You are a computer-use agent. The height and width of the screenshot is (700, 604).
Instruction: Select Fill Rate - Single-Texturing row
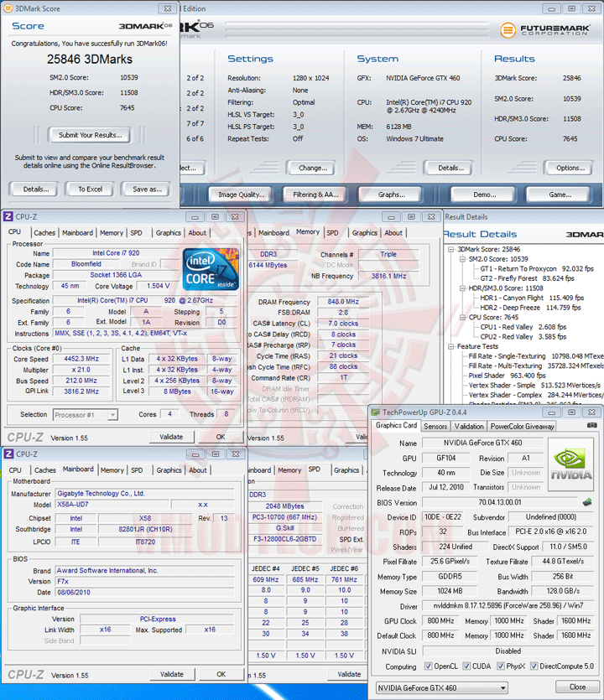[536, 356]
